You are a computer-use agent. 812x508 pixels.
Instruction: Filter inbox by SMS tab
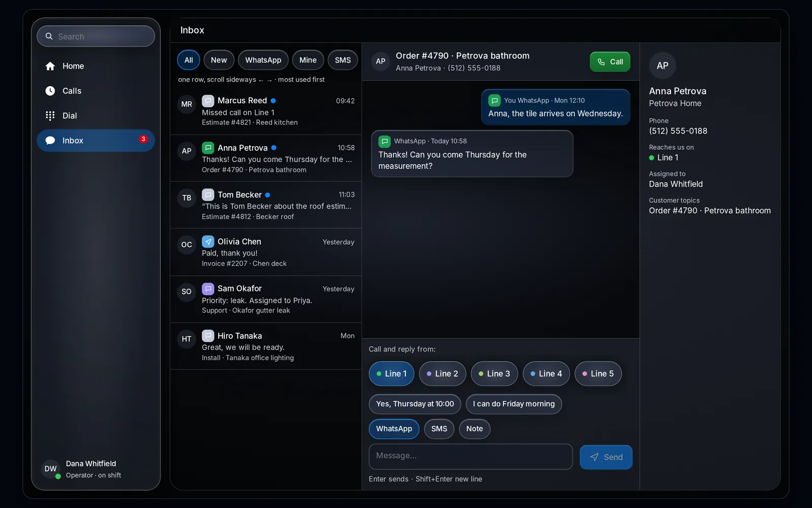click(343, 60)
